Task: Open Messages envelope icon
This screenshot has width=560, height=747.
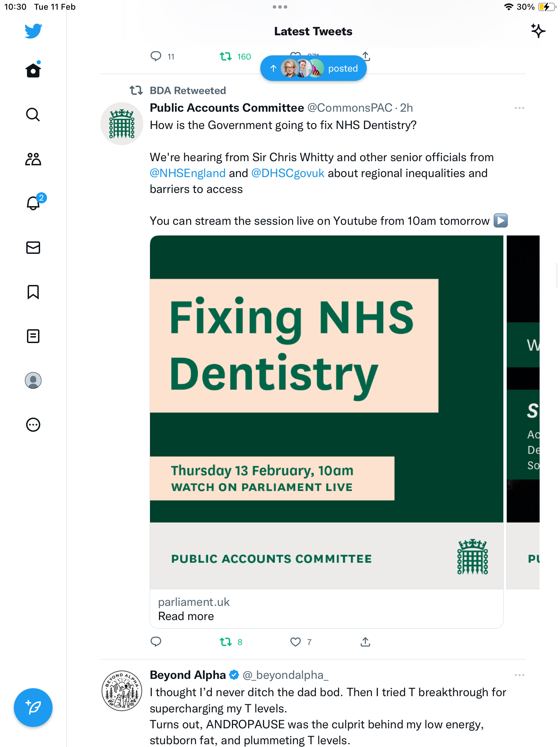Action: tap(33, 248)
